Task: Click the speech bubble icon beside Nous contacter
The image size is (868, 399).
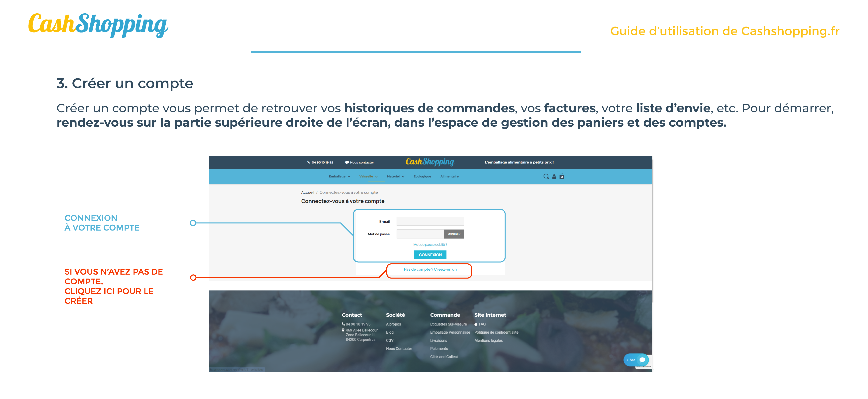Action: point(347,162)
